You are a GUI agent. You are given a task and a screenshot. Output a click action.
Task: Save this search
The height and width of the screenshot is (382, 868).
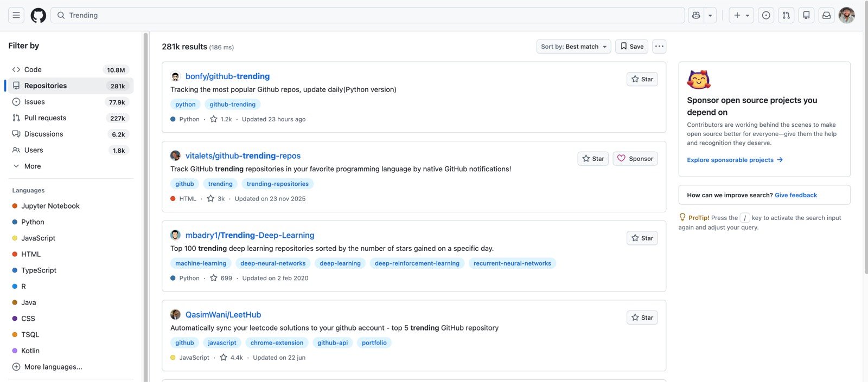click(631, 47)
